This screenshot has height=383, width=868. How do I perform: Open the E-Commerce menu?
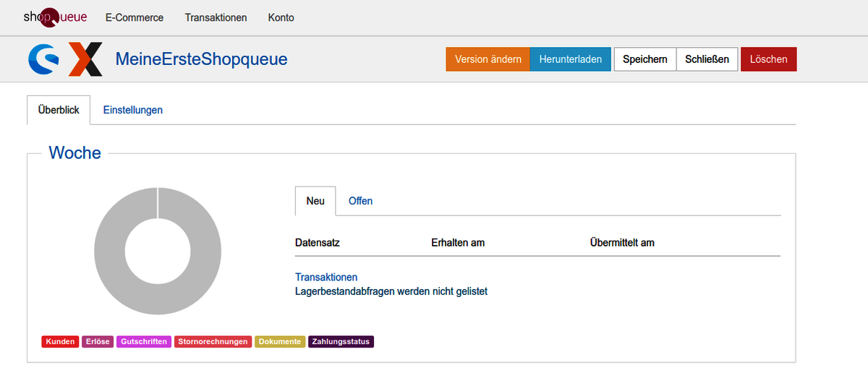click(135, 17)
